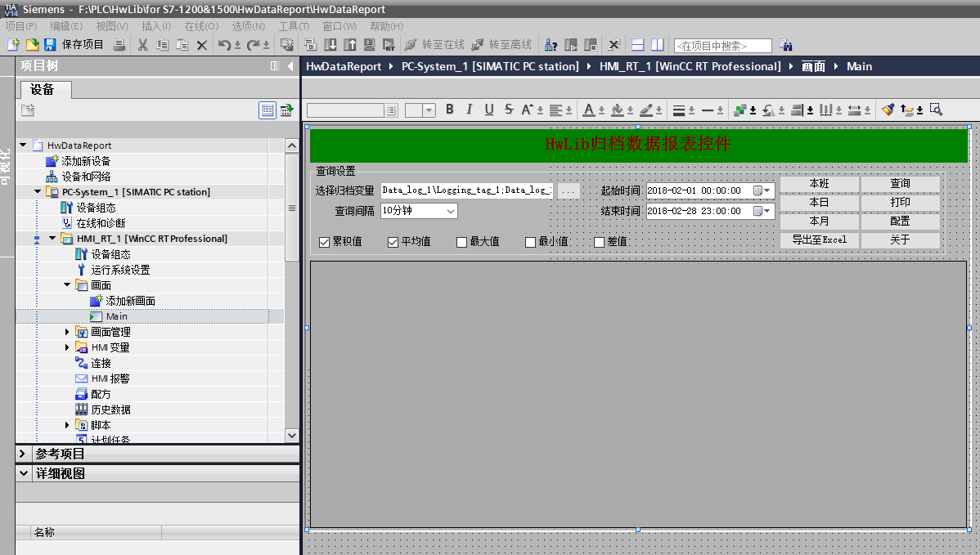Viewport: 980px width, 555px height.
Task: Click the 配置 button
Action: tap(900, 221)
